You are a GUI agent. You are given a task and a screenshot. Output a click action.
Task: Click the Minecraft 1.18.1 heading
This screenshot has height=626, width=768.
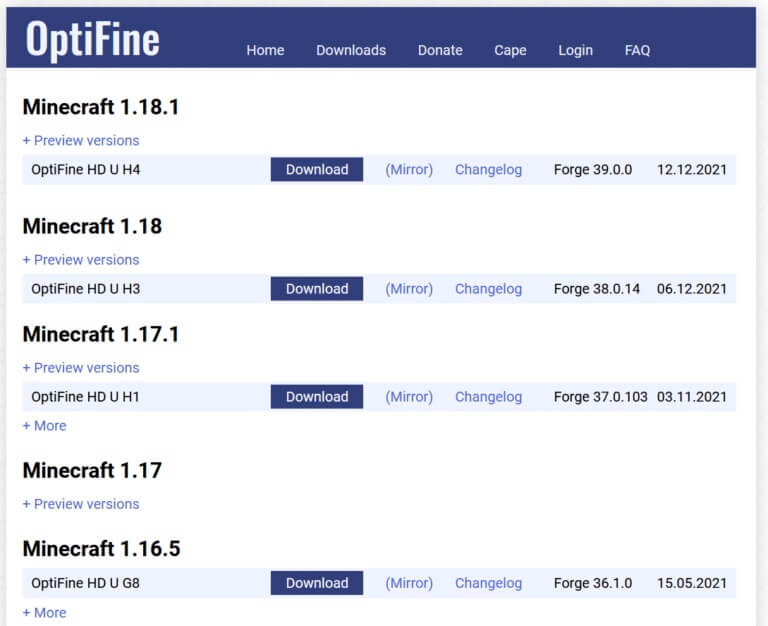point(101,107)
